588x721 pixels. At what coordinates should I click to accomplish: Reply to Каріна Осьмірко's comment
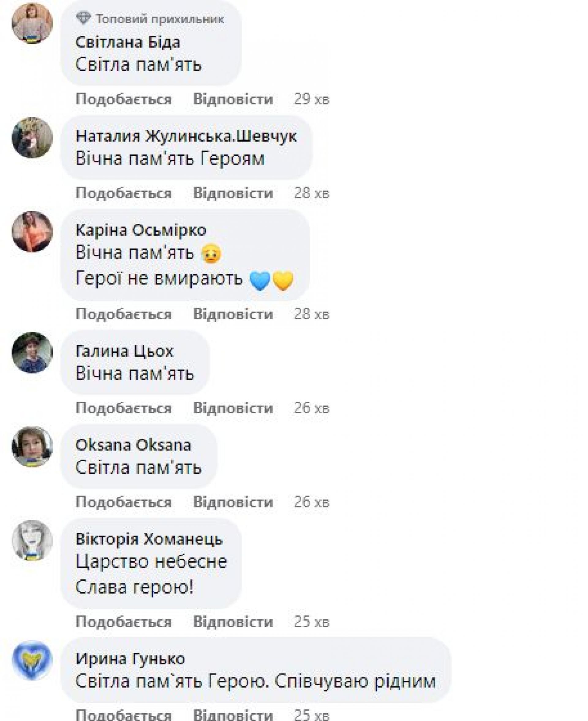233,314
